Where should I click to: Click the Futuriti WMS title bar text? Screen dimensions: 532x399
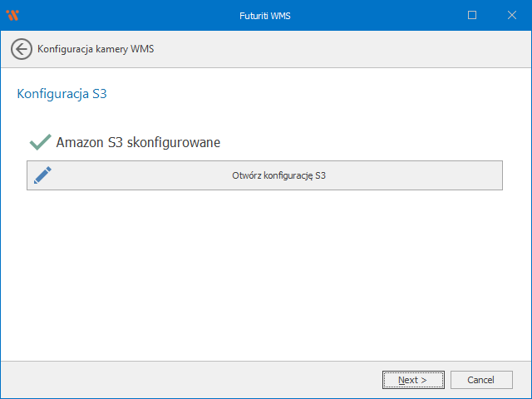pyautogui.click(x=265, y=15)
